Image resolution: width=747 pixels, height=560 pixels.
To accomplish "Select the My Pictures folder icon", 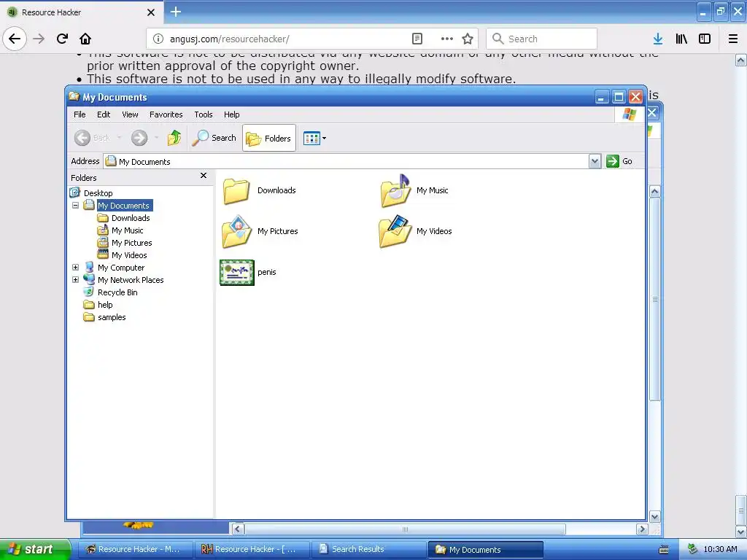I will [236, 231].
